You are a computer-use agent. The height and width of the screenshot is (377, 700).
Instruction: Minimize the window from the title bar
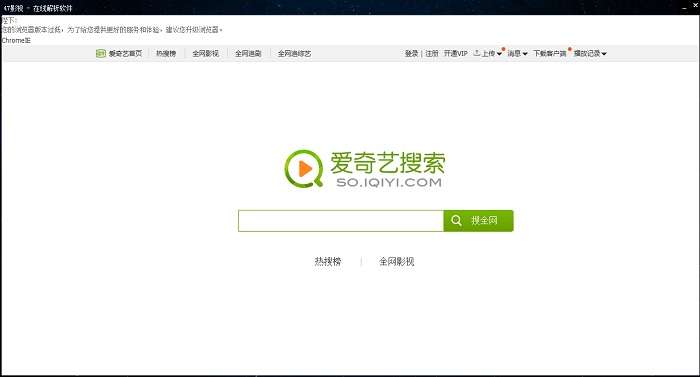685,8
